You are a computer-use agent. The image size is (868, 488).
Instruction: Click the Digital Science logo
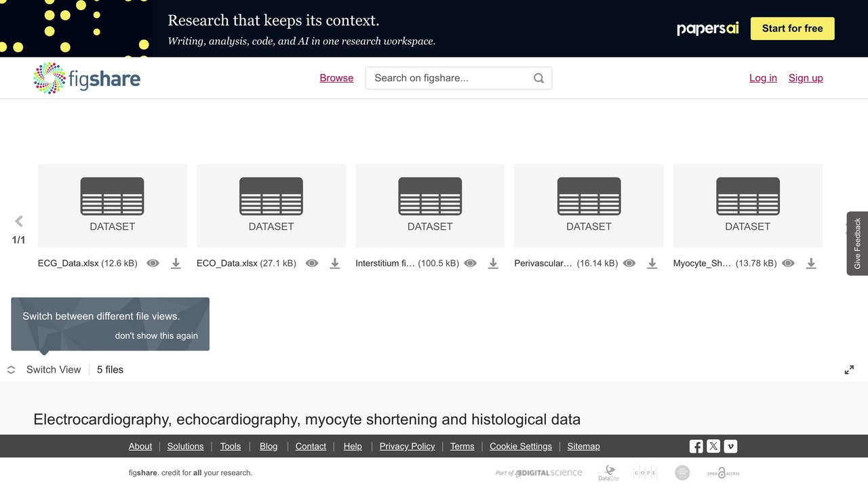coord(539,473)
